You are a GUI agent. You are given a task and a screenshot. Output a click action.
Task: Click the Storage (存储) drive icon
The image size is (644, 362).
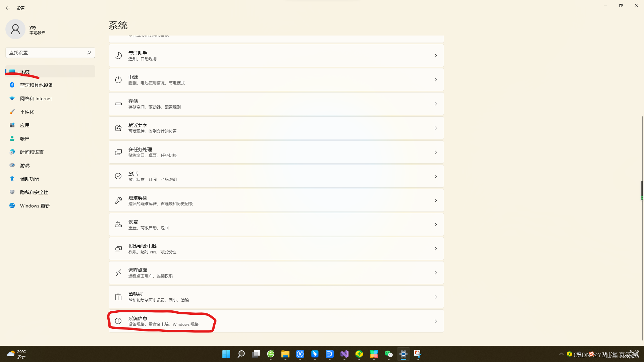(118, 104)
